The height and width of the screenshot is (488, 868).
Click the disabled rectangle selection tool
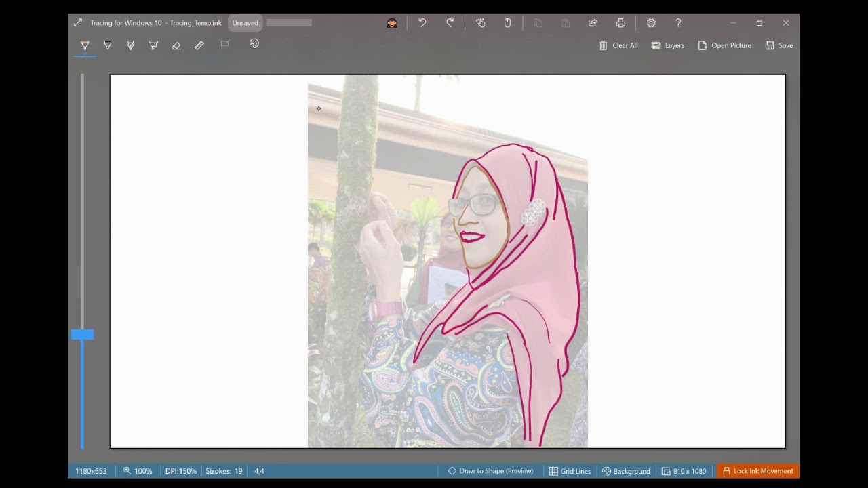tap(225, 44)
